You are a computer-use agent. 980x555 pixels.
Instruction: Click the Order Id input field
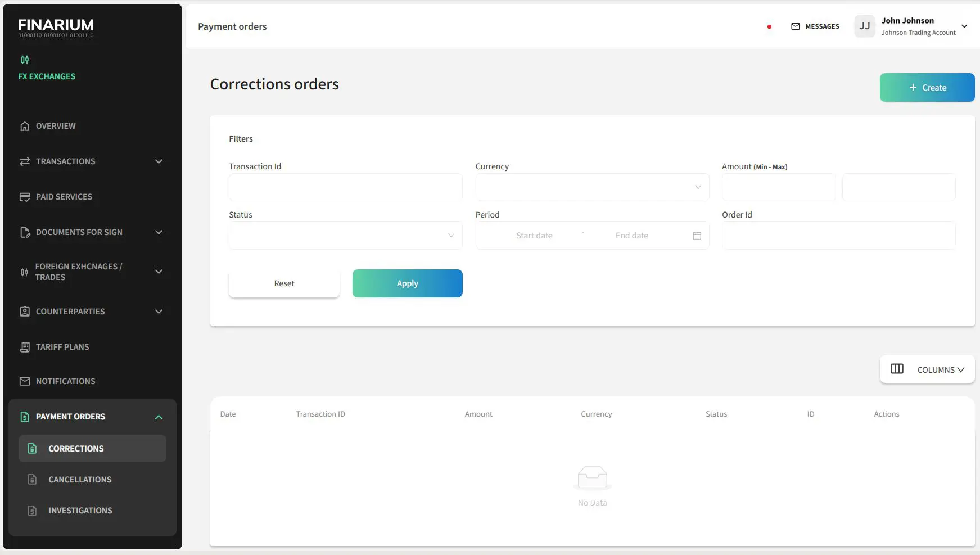[838, 236]
